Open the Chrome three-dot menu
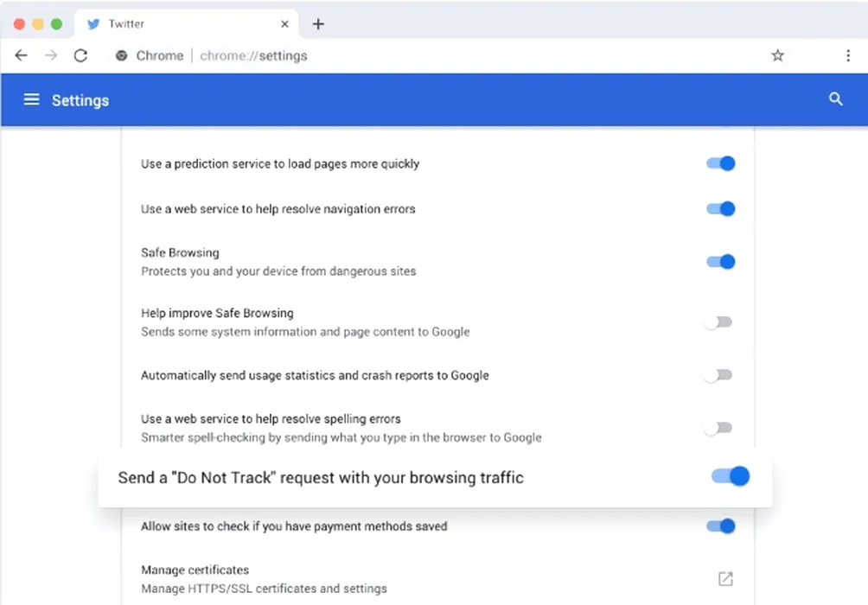Screen dimensions: 868x605 (847, 55)
